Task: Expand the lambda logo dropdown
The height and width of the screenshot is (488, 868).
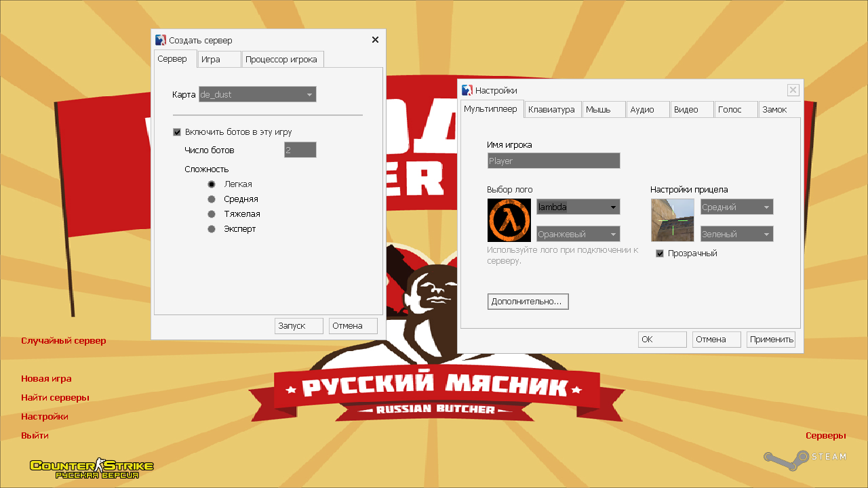Action: pyautogui.click(x=578, y=207)
